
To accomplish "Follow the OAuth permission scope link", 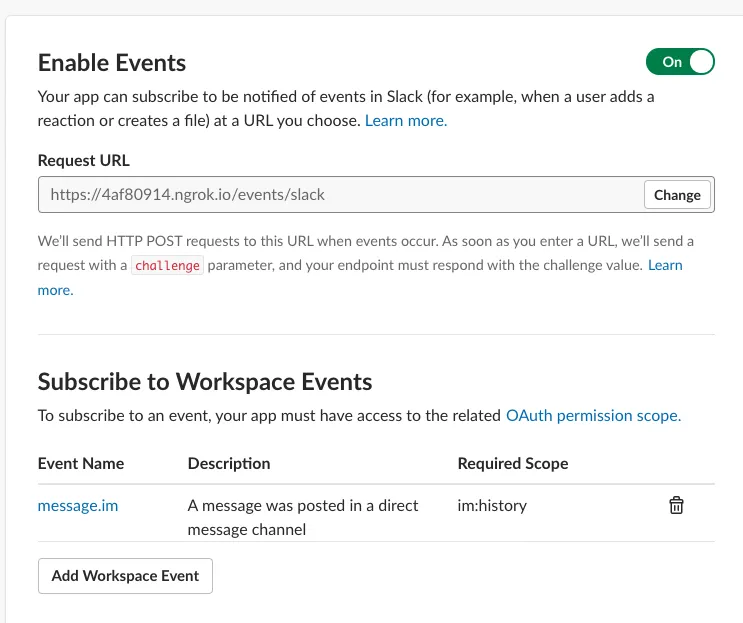I will click(593, 415).
